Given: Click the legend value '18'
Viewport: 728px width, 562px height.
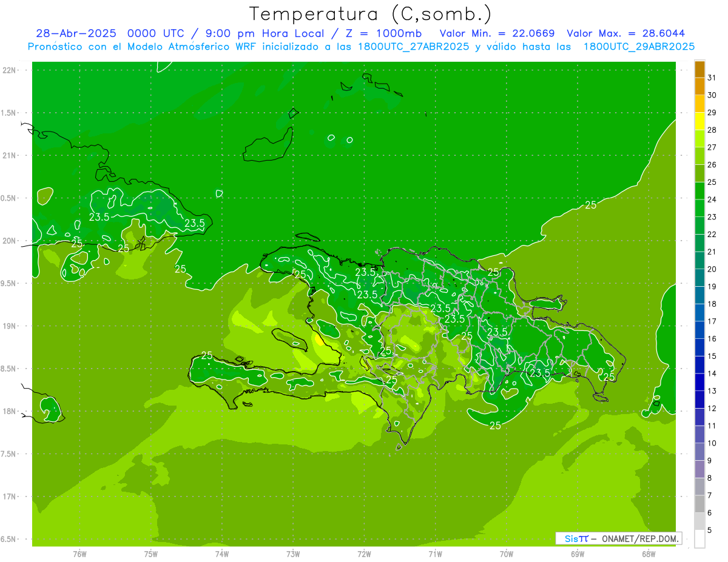Looking at the screenshot, I should coord(712,304).
